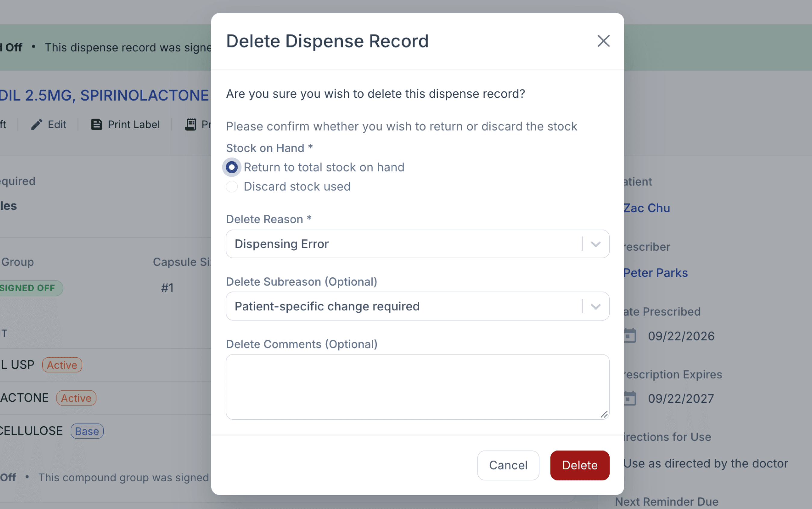Click the capsule size value #1
Viewport: 812px width, 509px height.
pyautogui.click(x=167, y=288)
